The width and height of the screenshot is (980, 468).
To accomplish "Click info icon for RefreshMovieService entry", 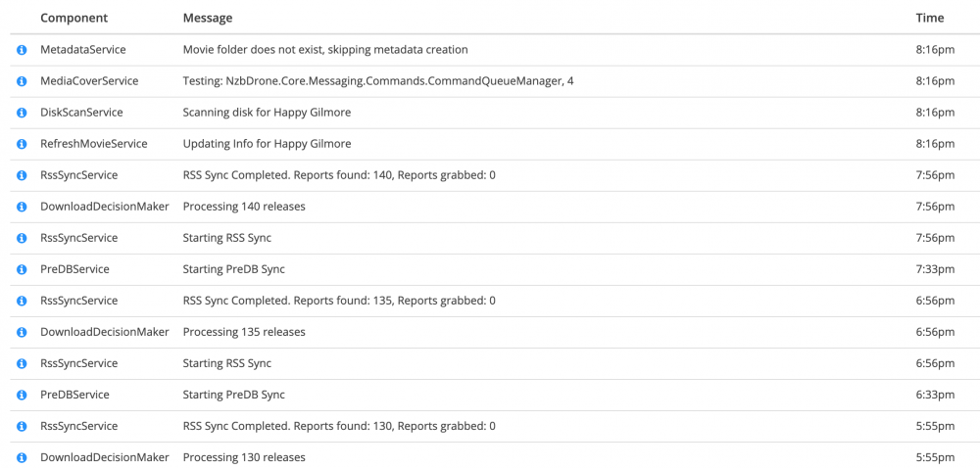I will [x=22, y=144].
